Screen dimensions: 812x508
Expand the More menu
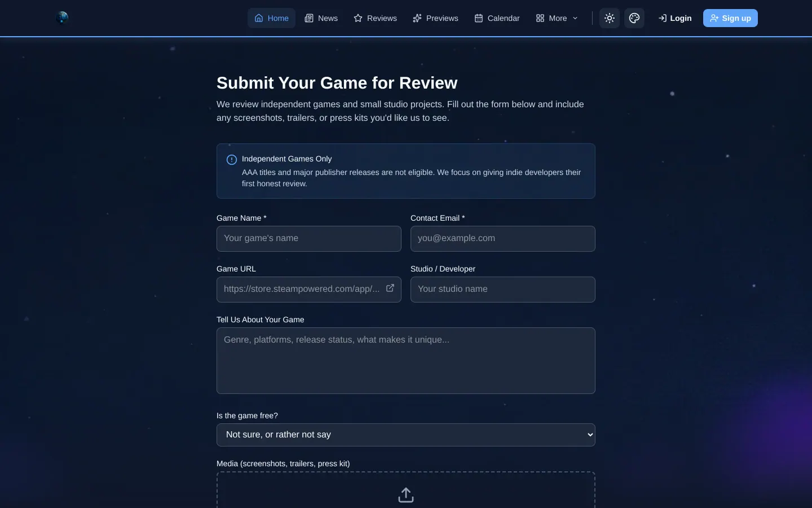(x=557, y=18)
